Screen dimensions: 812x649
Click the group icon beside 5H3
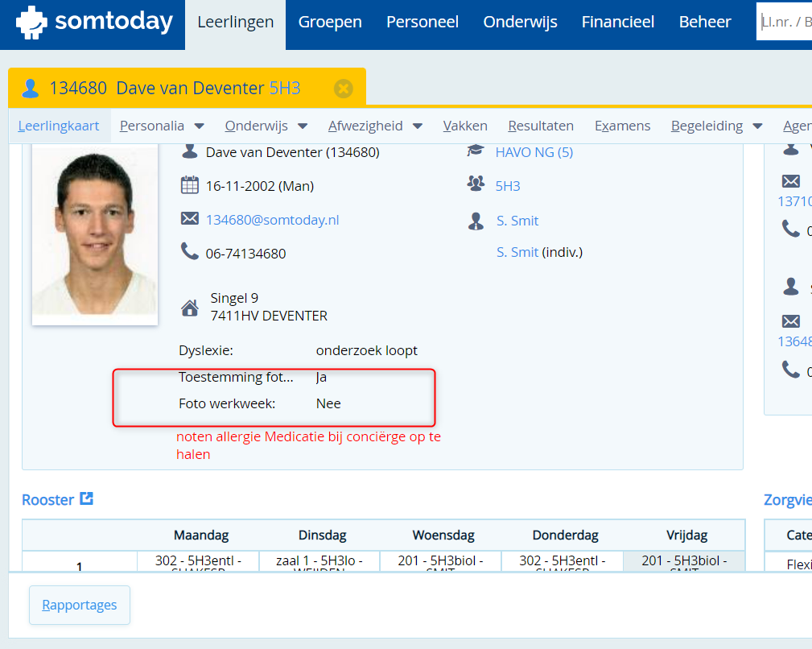476,184
